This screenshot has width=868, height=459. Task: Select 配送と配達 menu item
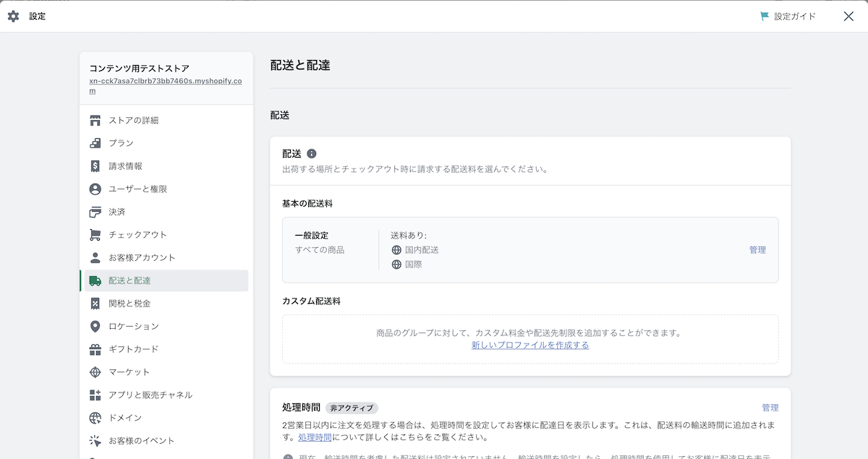coord(166,280)
